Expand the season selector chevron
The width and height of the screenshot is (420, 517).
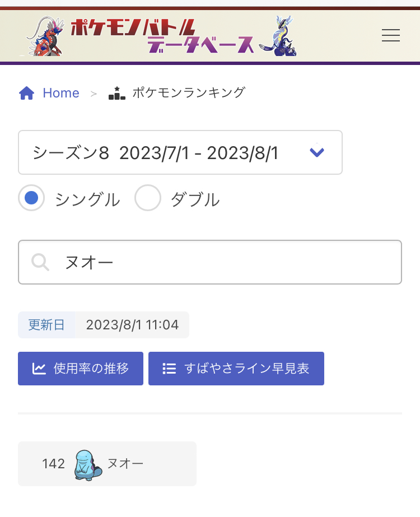[317, 152]
